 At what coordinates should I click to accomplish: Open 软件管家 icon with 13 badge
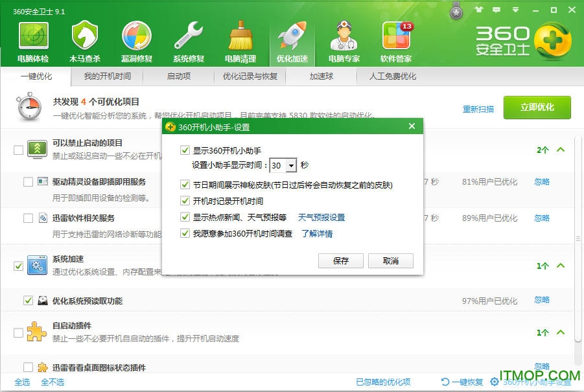396,36
